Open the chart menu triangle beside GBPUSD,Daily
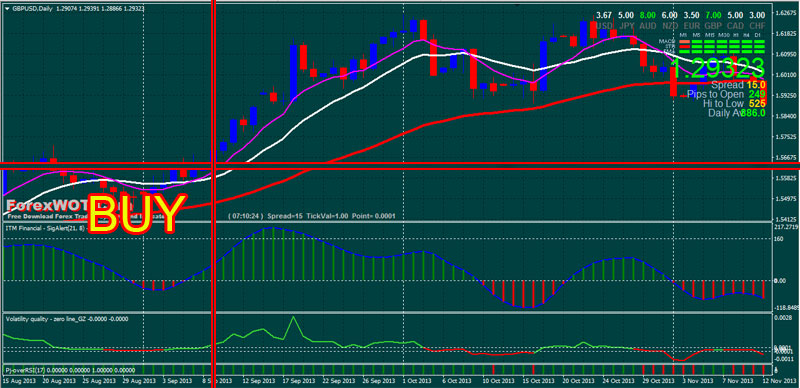This screenshot has height=388, width=800. click(x=6, y=10)
